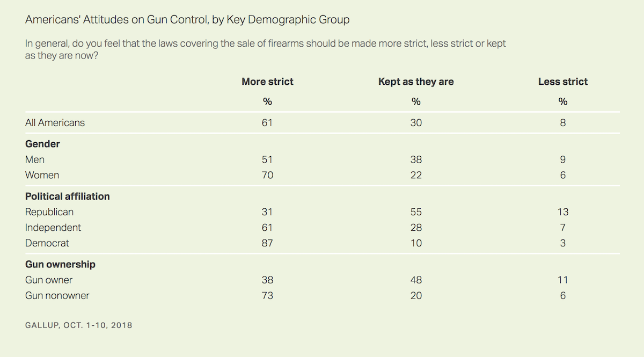Select the "Less strict" column header
The height and width of the screenshot is (357, 644).
coord(563,82)
